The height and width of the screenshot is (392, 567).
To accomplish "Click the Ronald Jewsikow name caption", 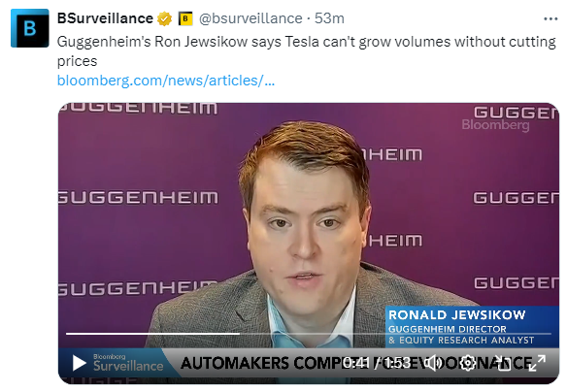I will (457, 314).
